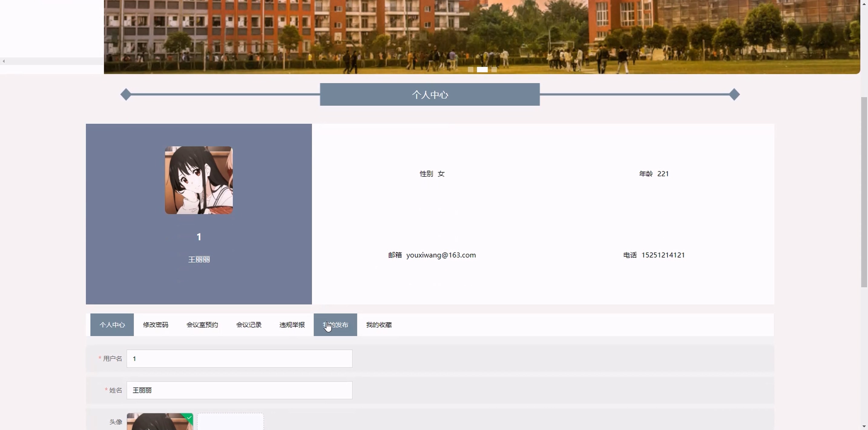
Task: Select the active middle carousel indicator
Action: [482, 70]
